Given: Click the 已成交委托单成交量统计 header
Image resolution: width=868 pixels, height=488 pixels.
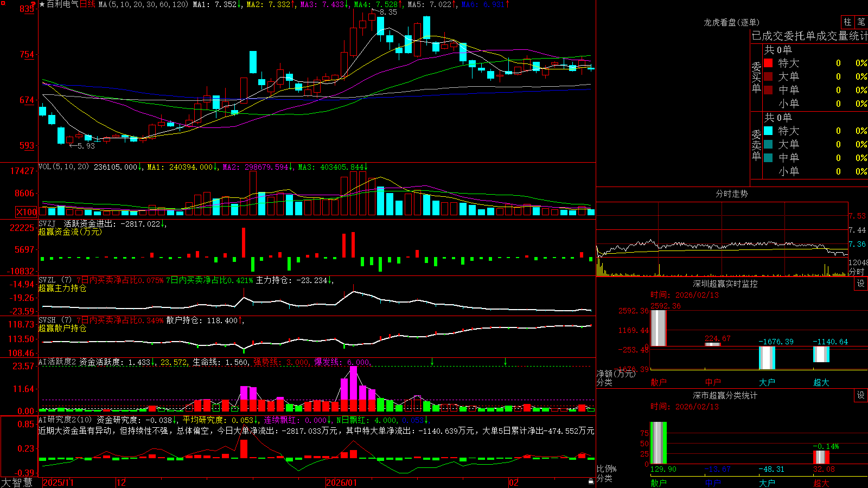Looking at the screenshot, I should (809, 36).
